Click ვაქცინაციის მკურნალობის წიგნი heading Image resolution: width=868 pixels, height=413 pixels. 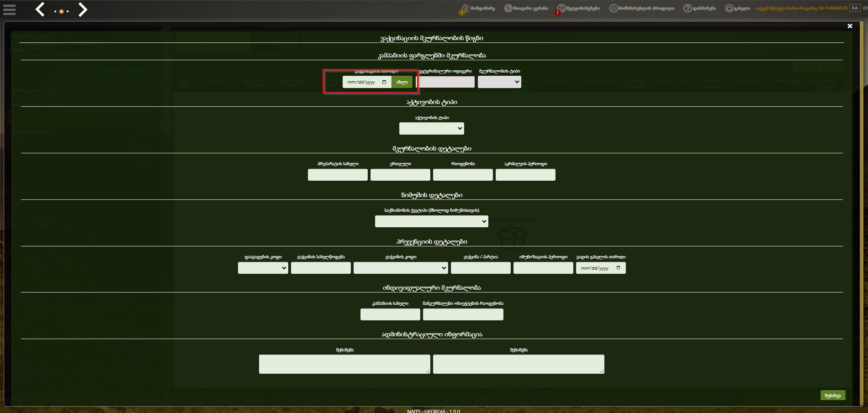432,38
